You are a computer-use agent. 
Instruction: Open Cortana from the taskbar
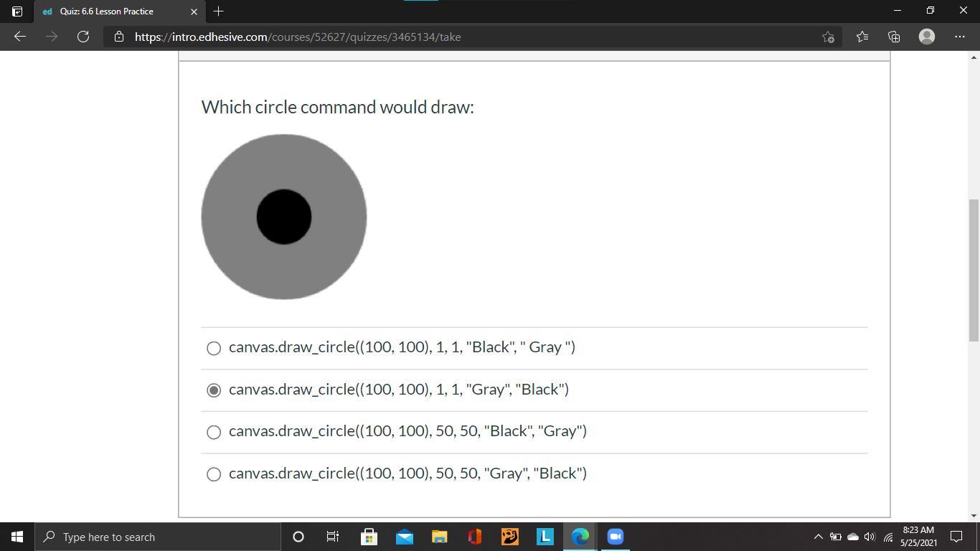pos(298,537)
